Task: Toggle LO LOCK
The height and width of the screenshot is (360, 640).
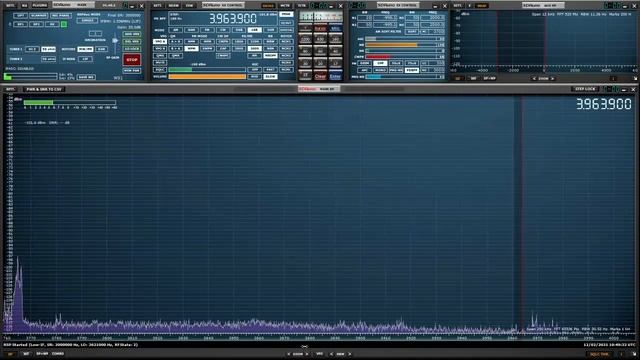Action: tap(131, 49)
